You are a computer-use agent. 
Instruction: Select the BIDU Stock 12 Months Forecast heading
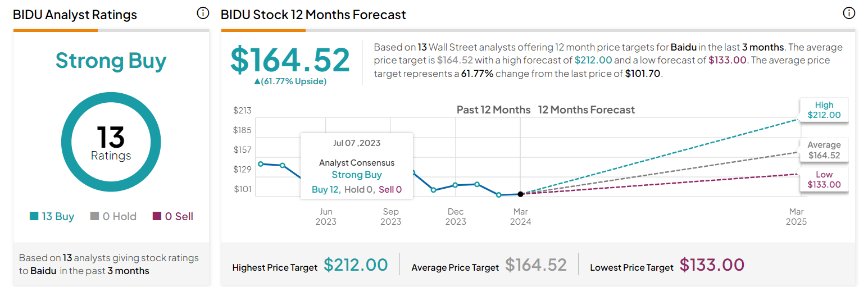click(x=313, y=15)
